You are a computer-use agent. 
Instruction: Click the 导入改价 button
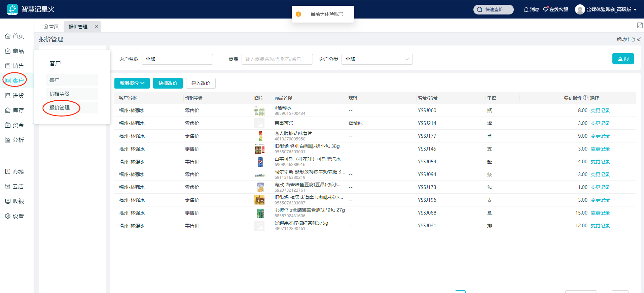click(x=201, y=83)
